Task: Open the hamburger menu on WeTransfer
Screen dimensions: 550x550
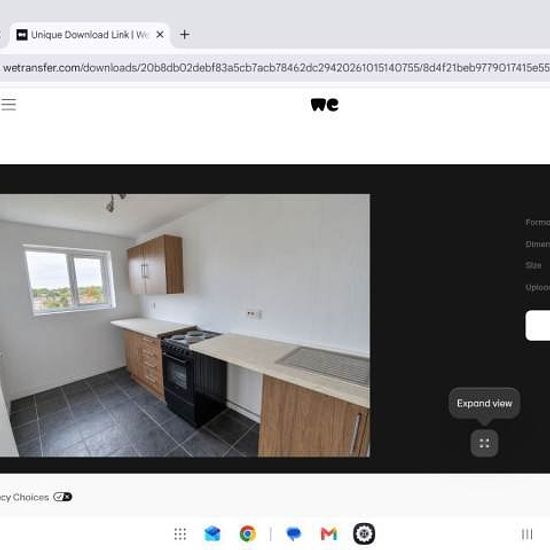Action: (x=8, y=104)
